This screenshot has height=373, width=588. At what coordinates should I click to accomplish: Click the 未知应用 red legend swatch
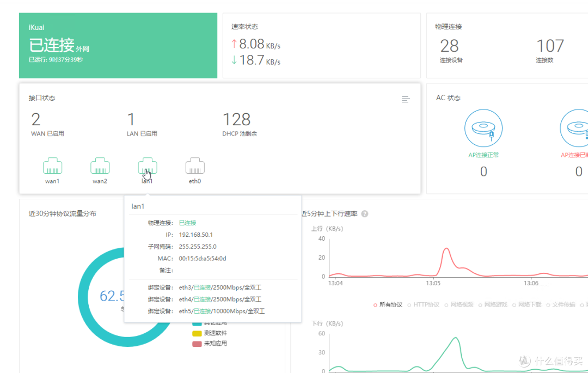click(197, 344)
